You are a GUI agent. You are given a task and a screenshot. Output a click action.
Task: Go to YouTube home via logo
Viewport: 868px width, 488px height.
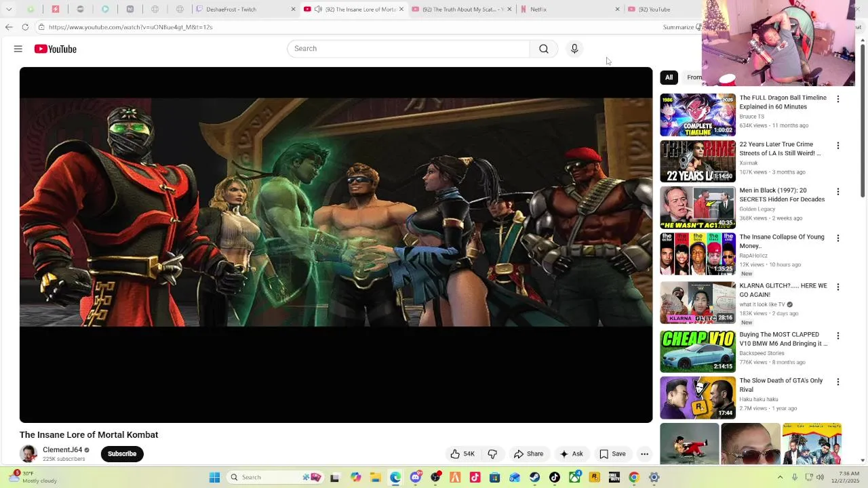(56, 49)
